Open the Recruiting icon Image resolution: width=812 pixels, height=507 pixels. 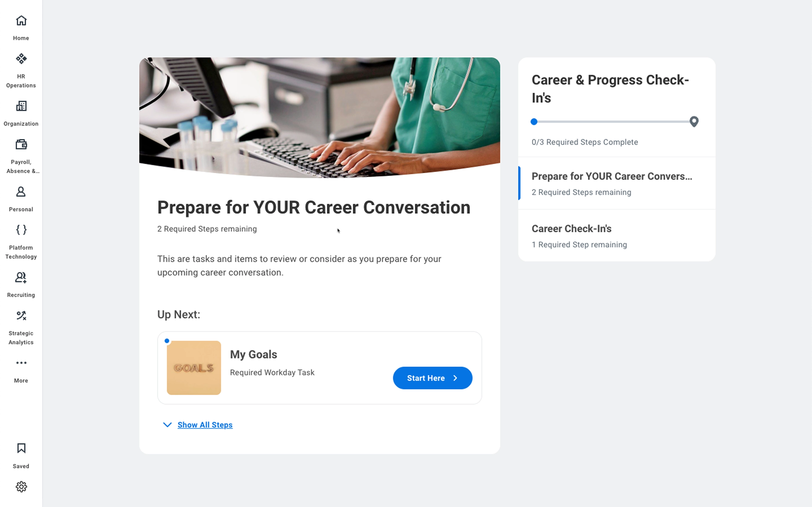click(21, 277)
